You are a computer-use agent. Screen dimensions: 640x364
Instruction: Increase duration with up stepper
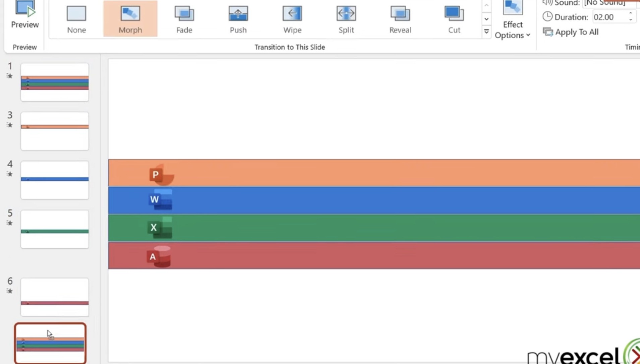coord(631,13)
